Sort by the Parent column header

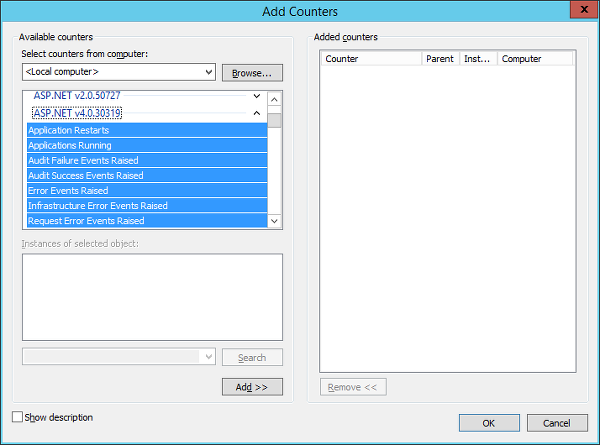440,59
